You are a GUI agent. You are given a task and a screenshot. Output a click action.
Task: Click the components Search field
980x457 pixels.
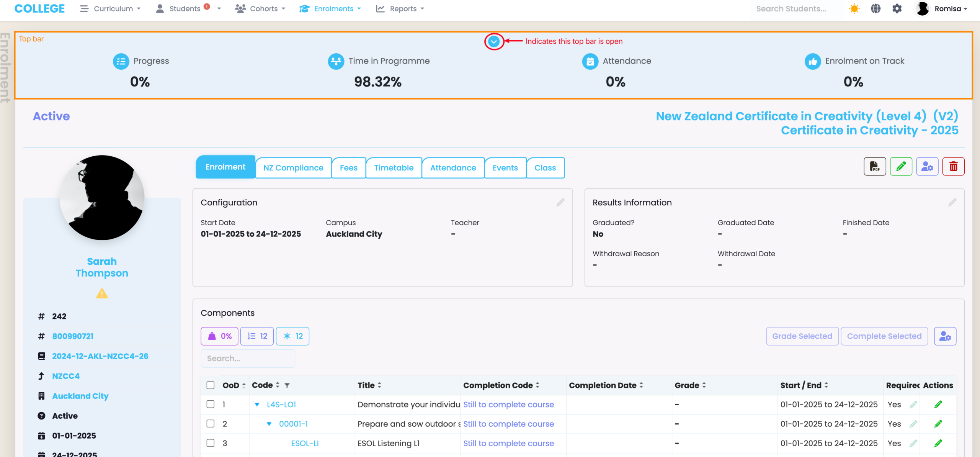click(248, 359)
